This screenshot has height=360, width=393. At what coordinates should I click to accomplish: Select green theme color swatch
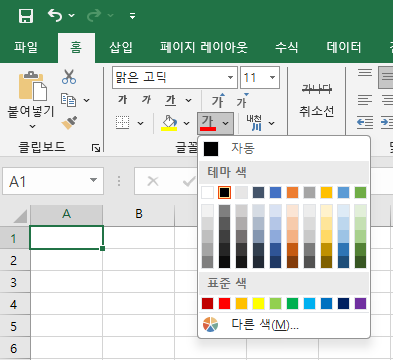[360, 192]
